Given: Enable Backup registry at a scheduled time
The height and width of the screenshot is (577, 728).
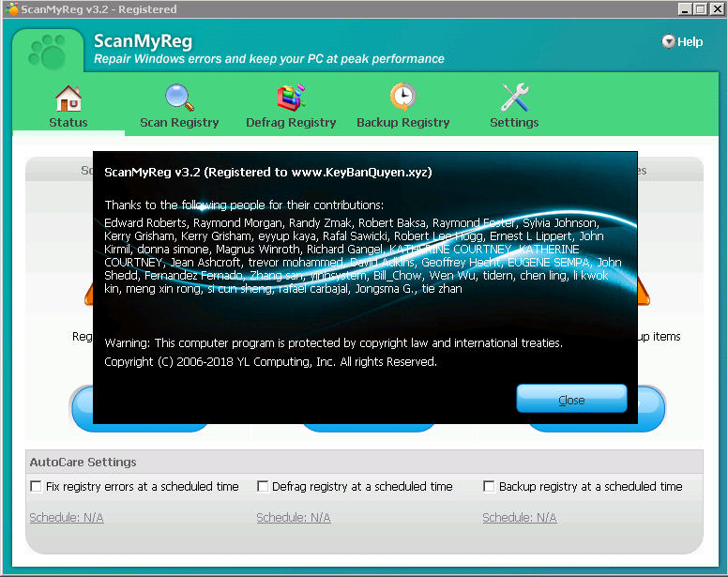Looking at the screenshot, I should [489, 486].
